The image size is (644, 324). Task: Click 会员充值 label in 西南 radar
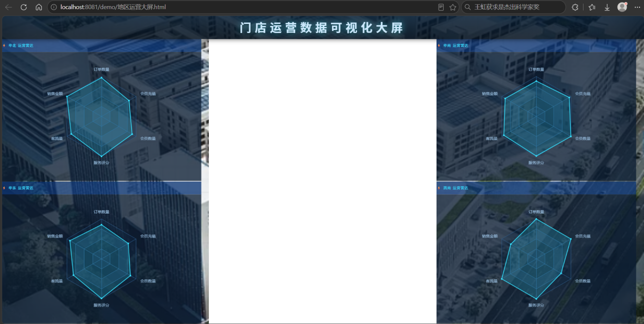coord(583,236)
